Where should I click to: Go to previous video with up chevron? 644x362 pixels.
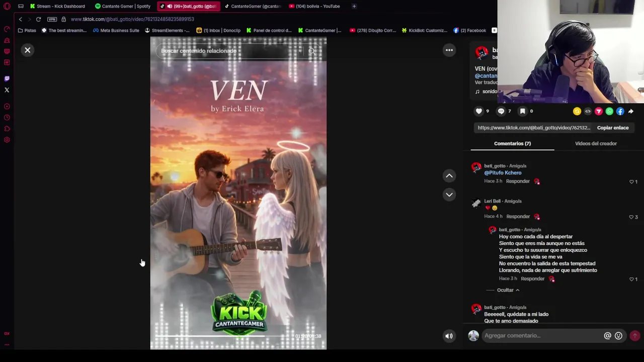point(449,175)
